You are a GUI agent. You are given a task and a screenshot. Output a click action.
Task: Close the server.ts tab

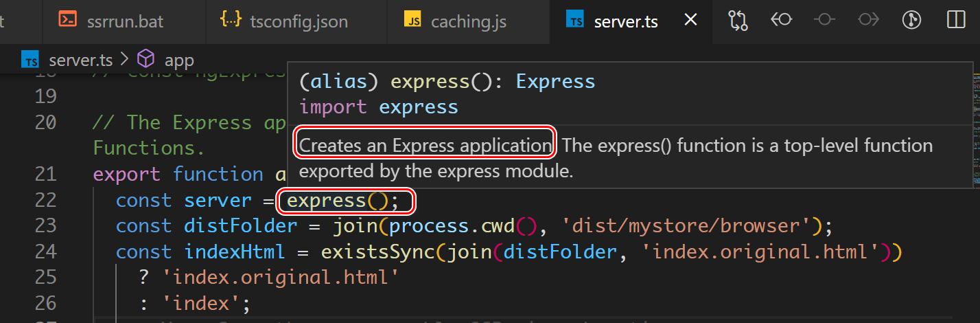click(x=691, y=21)
